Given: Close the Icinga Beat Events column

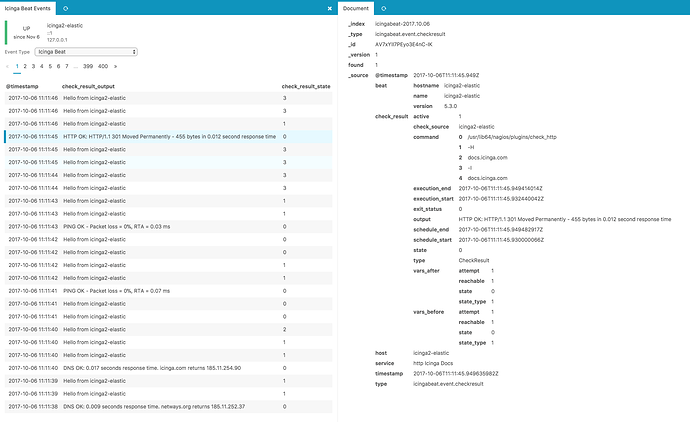Looking at the screenshot, I should [x=330, y=8].
